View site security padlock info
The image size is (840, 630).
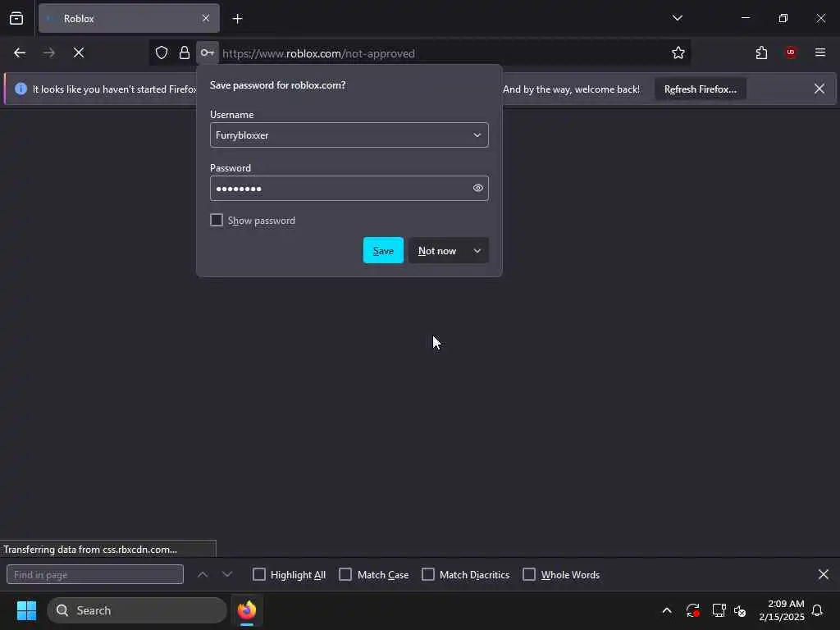[x=185, y=52]
